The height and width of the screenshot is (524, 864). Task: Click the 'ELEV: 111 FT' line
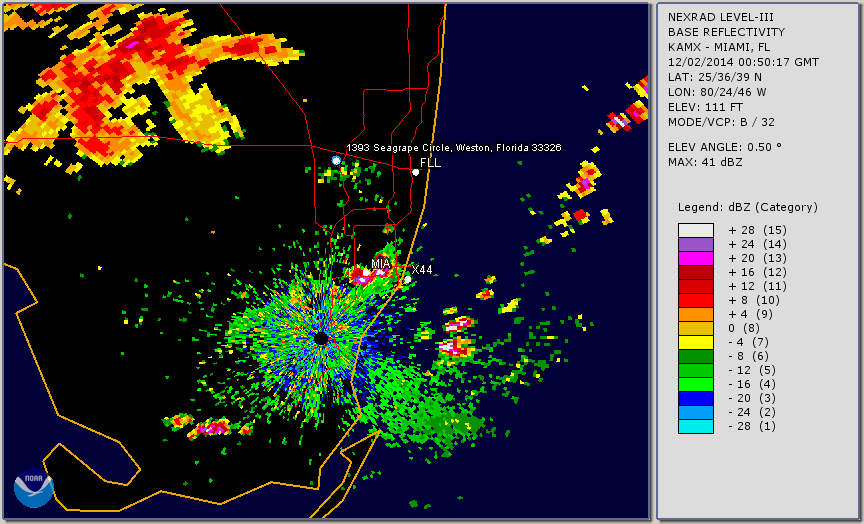[705, 107]
